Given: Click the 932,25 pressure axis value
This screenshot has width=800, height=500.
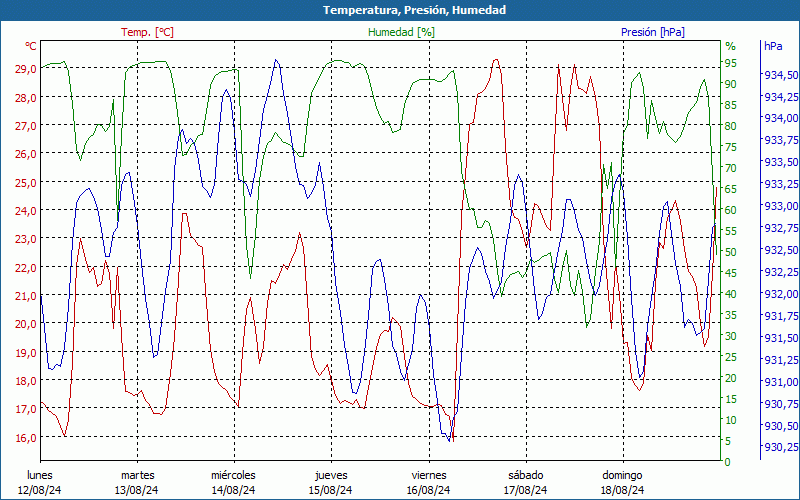Looking at the screenshot, I should (x=781, y=271).
